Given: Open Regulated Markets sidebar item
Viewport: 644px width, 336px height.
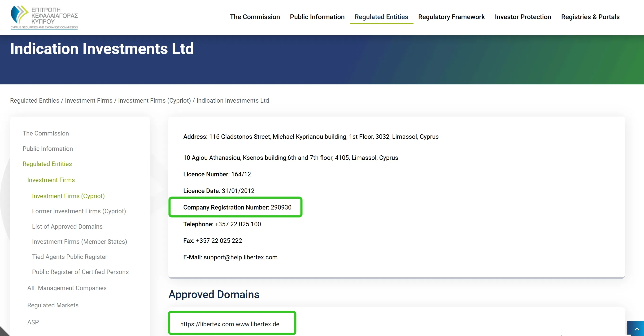Looking at the screenshot, I should pos(53,305).
